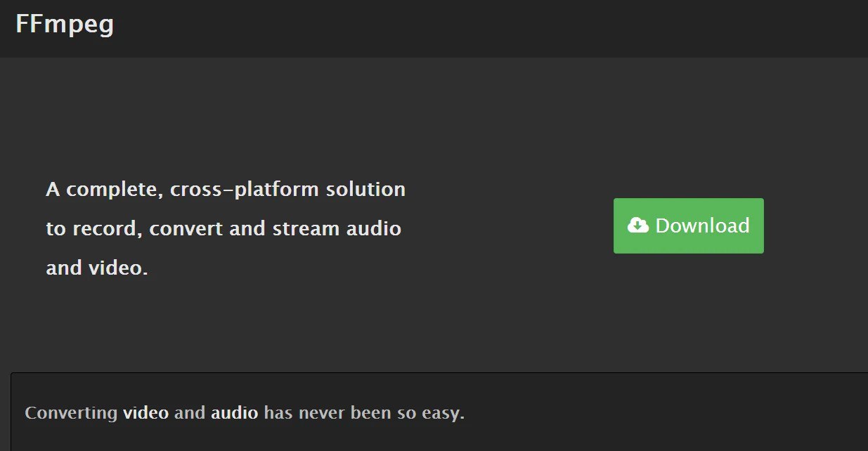Click the bold word audio in Converting line
This screenshot has height=451, width=868.
pos(235,412)
